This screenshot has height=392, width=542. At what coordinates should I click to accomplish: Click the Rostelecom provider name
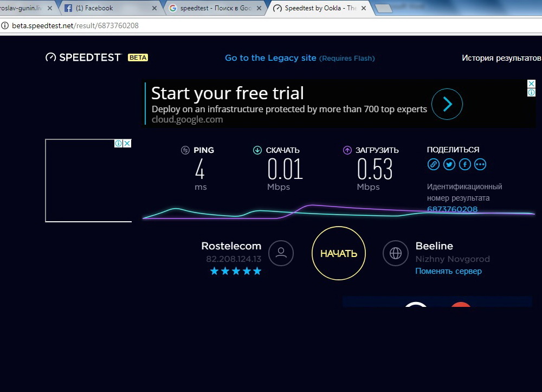pyautogui.click(x=231, y=246)
